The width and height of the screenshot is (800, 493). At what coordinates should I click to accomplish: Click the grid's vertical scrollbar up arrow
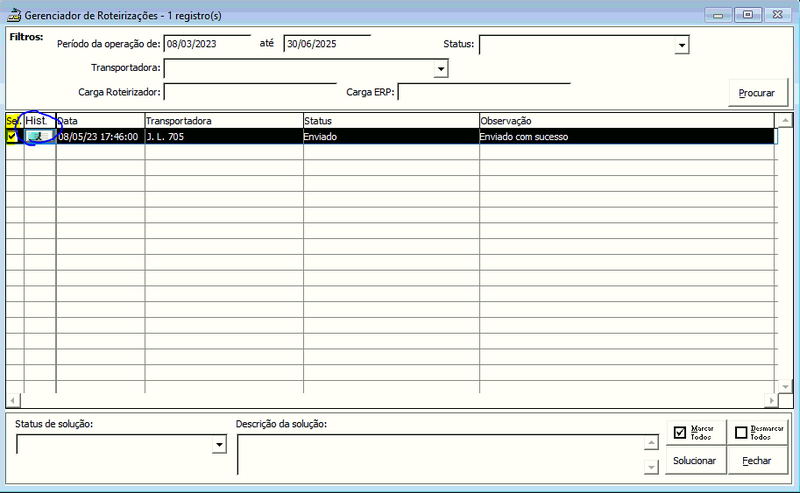pyautogui.click(x=785, y=121)
